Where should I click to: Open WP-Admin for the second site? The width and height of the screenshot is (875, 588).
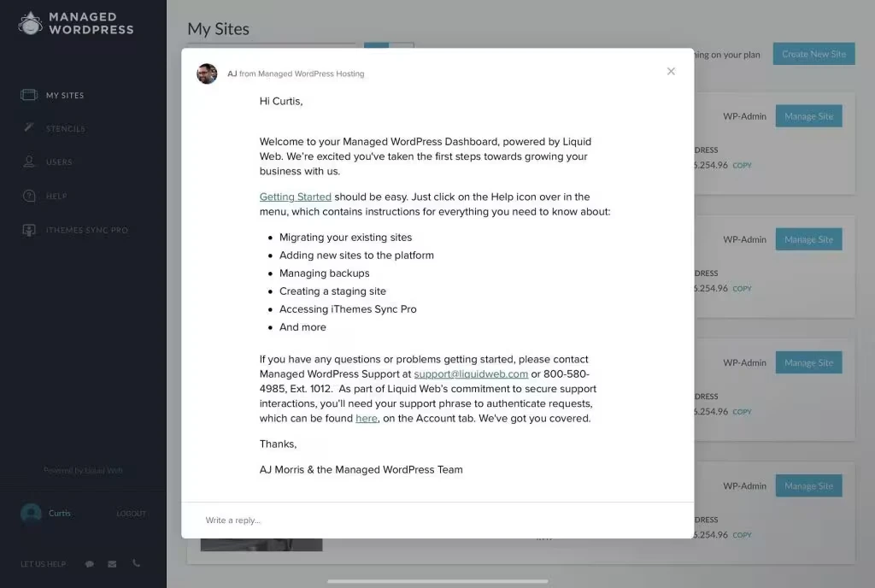pos(744,239)
